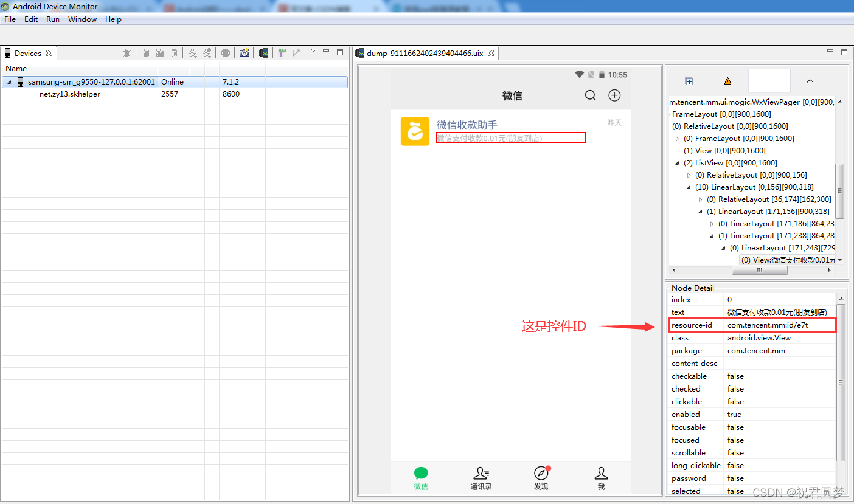This screenshot has height=504, width=854.
Task: Select the dump_9111662402439404466.uix tab
Action: tap(425, 53)
